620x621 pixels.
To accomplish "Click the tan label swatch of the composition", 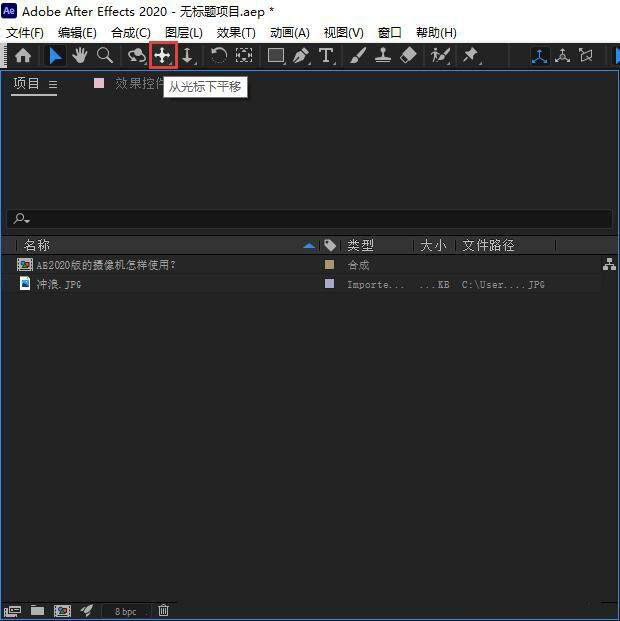I will click(329, 264).
